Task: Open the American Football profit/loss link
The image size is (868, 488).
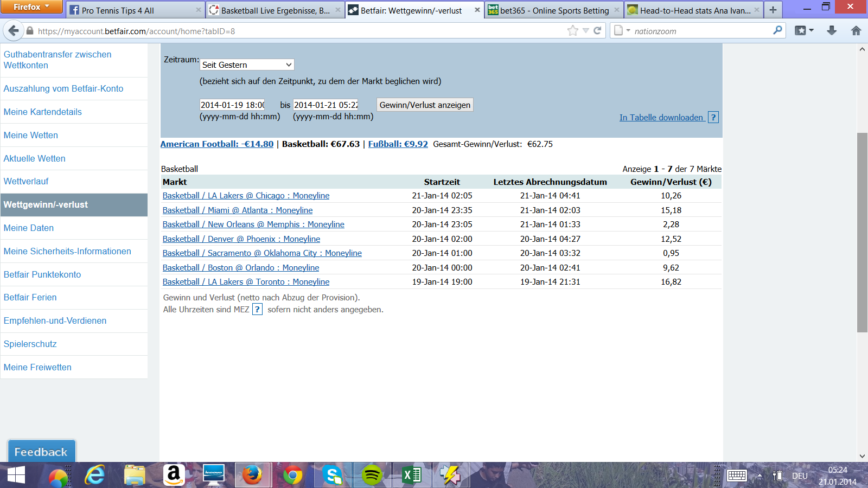Action: (217, 144)
